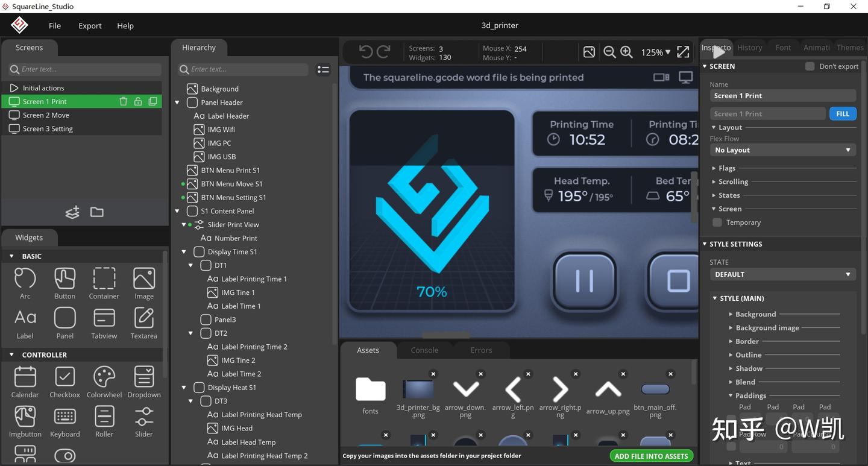The height and width of the screenshot is (466, 868).
Task: Choose the Tabview widget
Action: click(104, 323)
